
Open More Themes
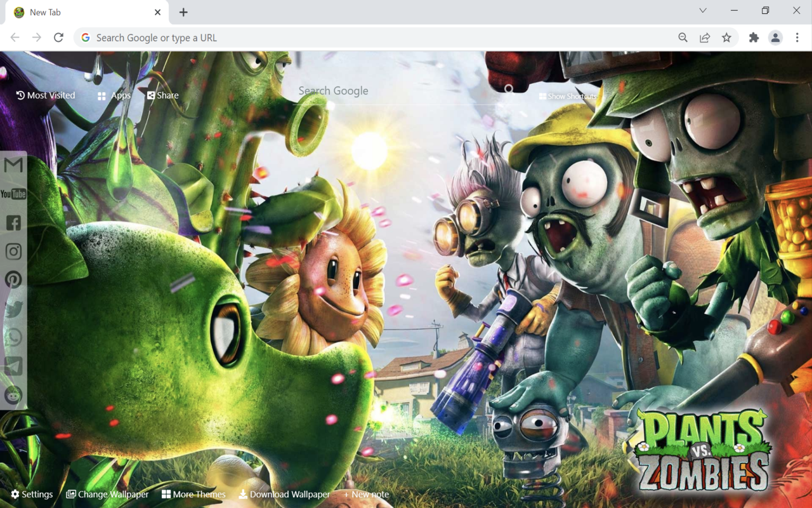(194, 495)
